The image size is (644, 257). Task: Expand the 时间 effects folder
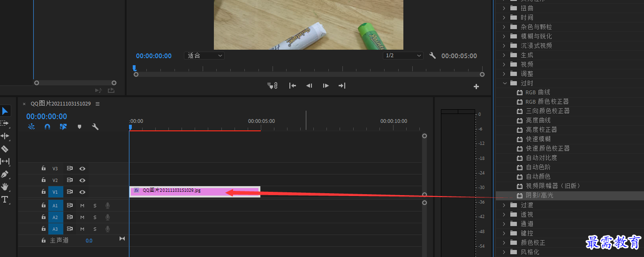tap(504, 17)
